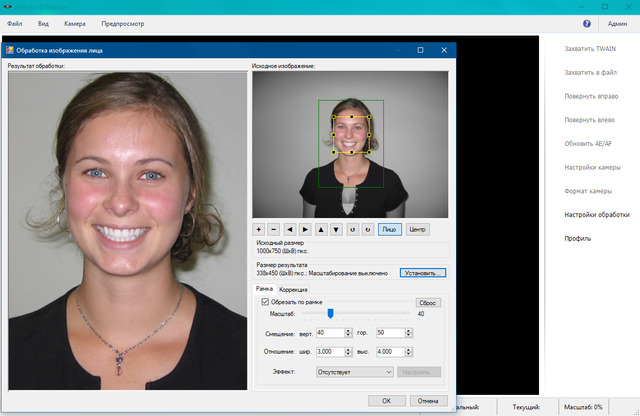Toggle 'Обрезать по рамке' checkbox

(265, 302)
